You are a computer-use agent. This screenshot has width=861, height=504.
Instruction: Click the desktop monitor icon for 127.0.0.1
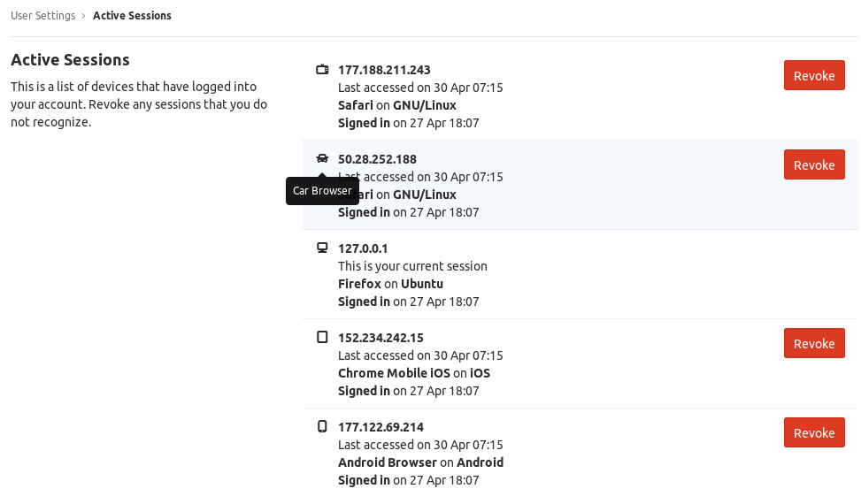tap(322, 248)
